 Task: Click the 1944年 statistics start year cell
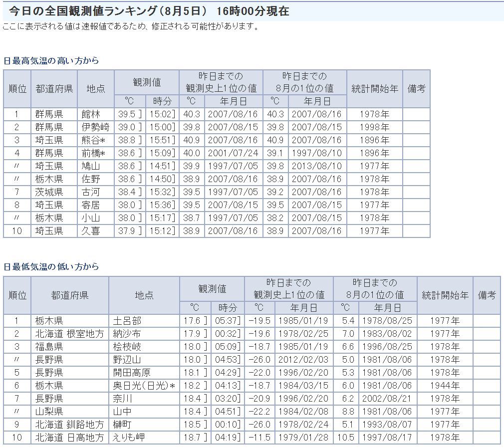(445, 386)
